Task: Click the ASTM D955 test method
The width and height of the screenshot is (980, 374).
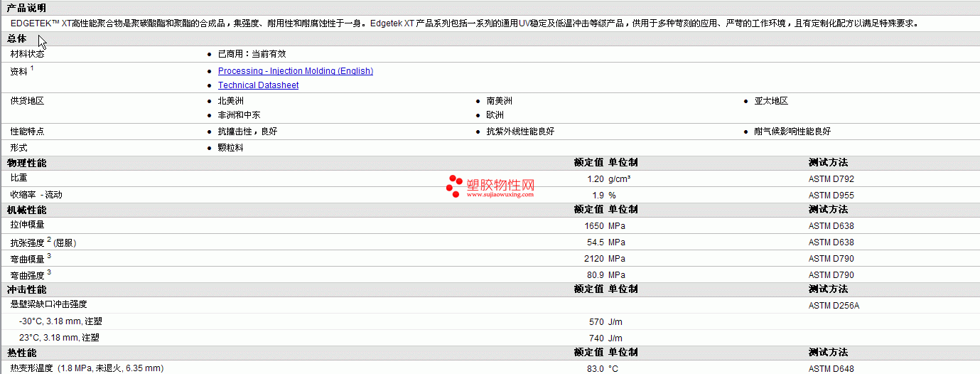Action: click(x=831, y=195)
